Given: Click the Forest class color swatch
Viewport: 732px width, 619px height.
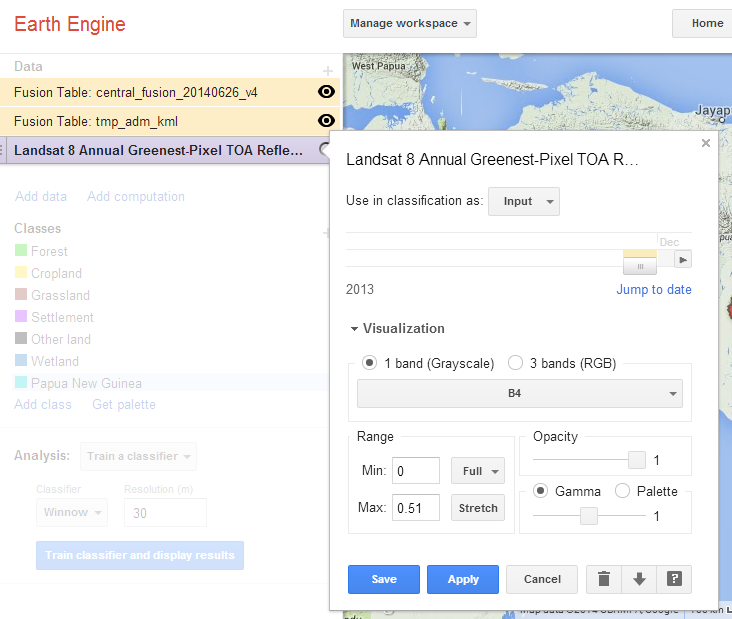Looking at the screenshot, I should [21, 250].
